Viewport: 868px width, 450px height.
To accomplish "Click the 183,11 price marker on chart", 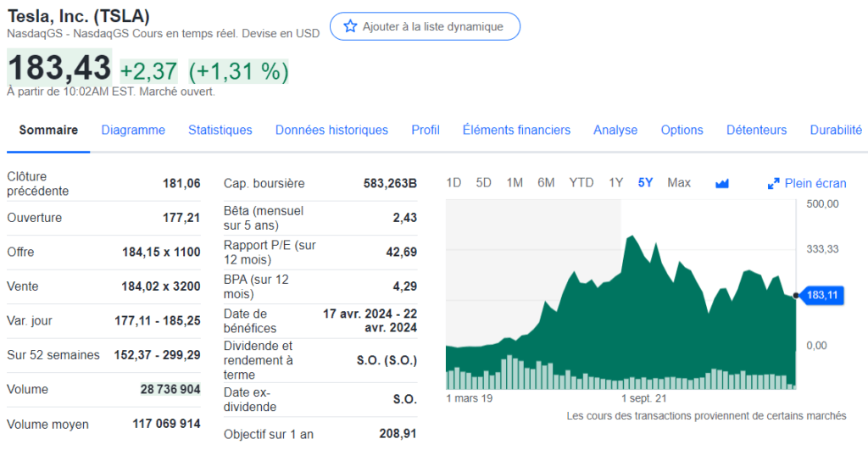I will pos(822,295).
